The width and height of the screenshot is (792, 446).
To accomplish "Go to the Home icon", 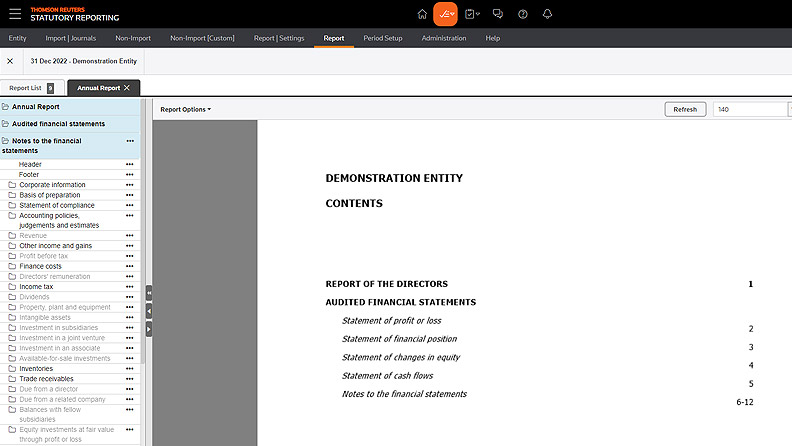I will [421, 14].
